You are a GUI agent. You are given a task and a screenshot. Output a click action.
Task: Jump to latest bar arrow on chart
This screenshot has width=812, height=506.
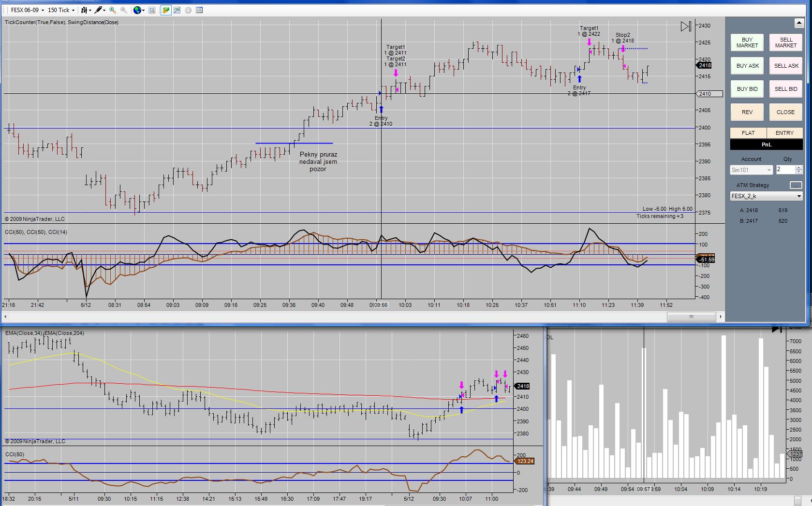point(686,27)
